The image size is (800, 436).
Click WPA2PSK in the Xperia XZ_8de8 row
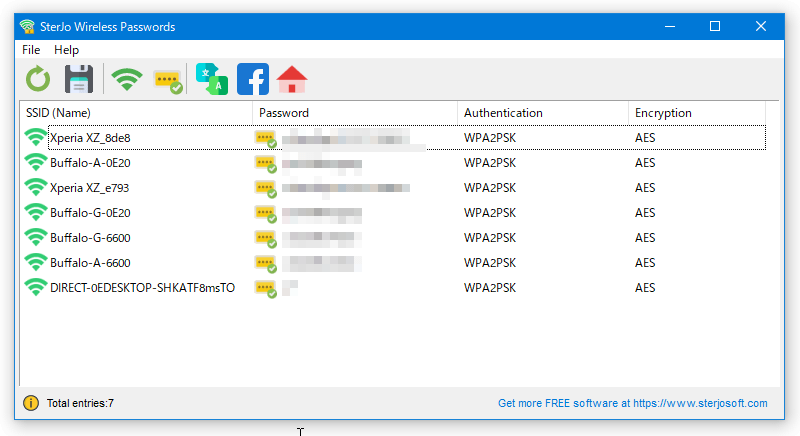pos(490,138)
